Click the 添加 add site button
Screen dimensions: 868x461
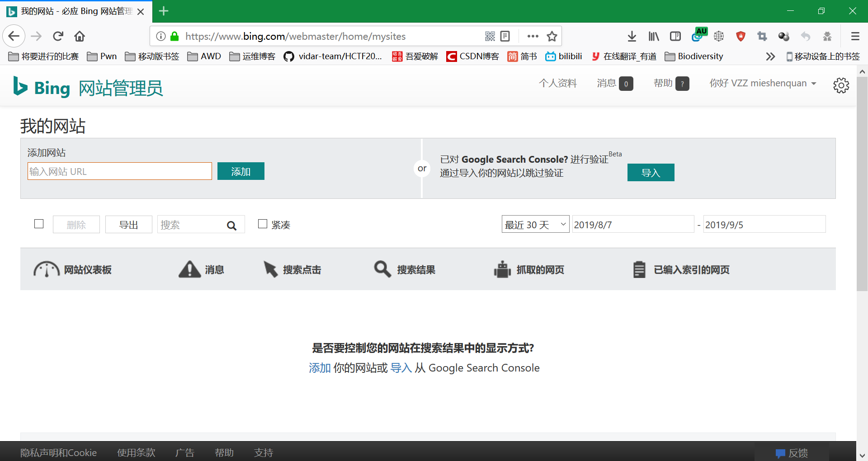point(241,171)
